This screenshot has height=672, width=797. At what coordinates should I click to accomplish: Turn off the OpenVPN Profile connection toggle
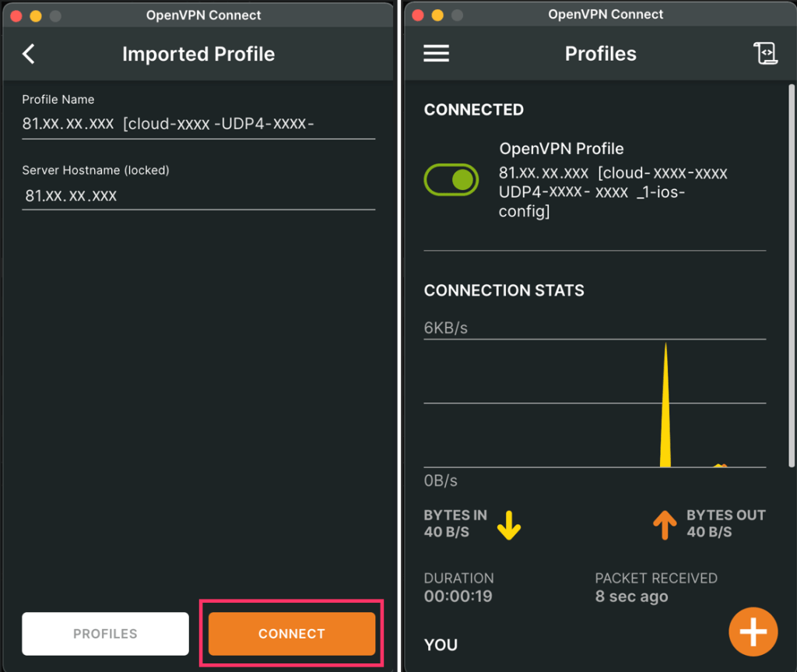tap(451, 180)
